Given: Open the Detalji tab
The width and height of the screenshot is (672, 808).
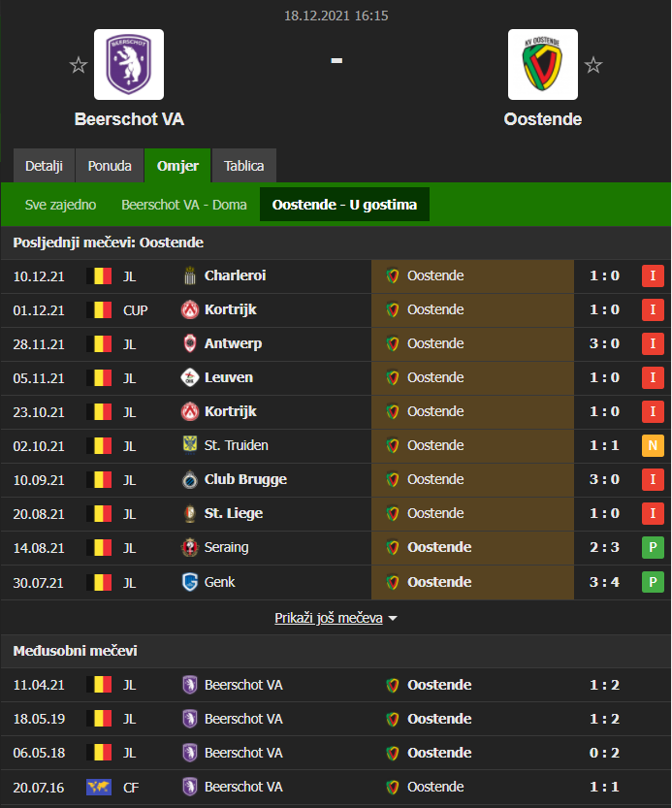Looking at the screenshot, I should click(x=44, y=166).
